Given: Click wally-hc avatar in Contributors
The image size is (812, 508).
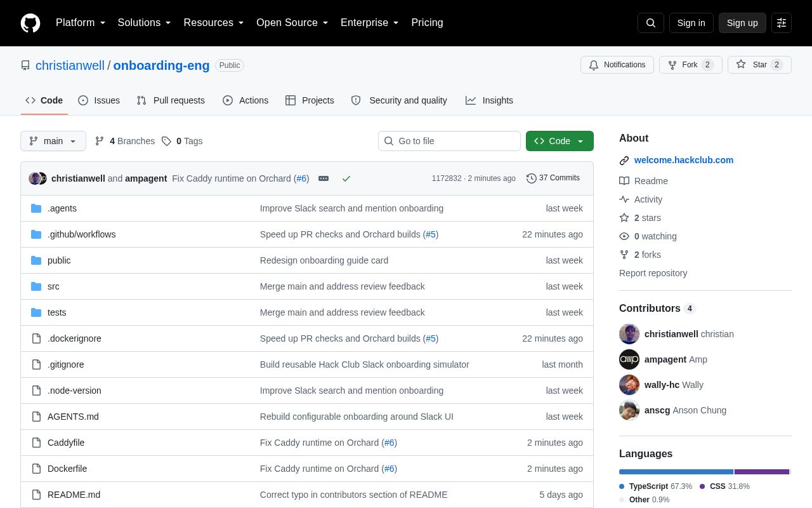Looking at the screenshot, I should point(629,385).
